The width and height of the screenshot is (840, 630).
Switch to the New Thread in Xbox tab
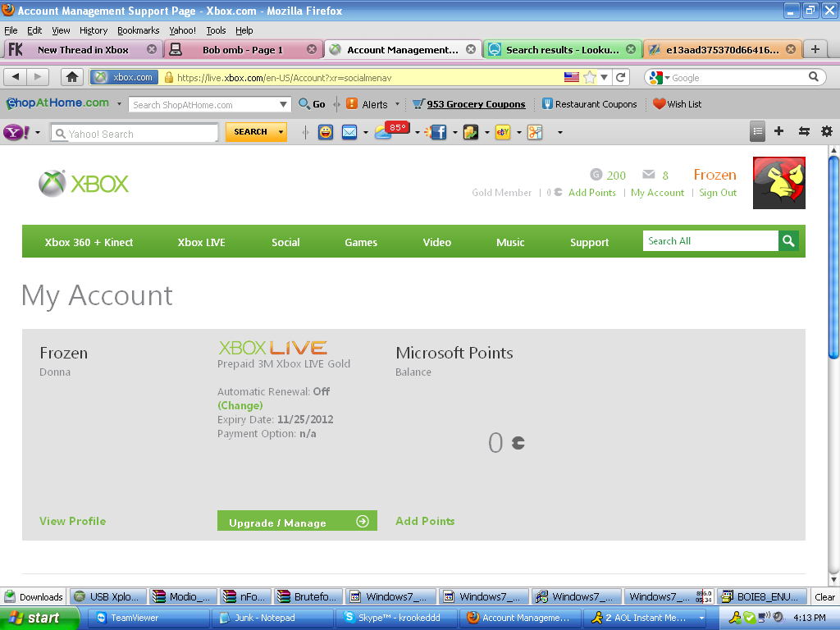tap(83, 49)
